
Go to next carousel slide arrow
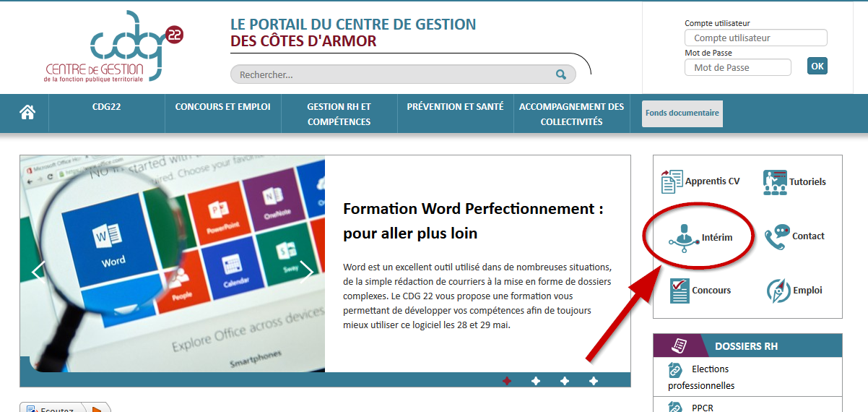pyautogui.click(x=307, y=271)
